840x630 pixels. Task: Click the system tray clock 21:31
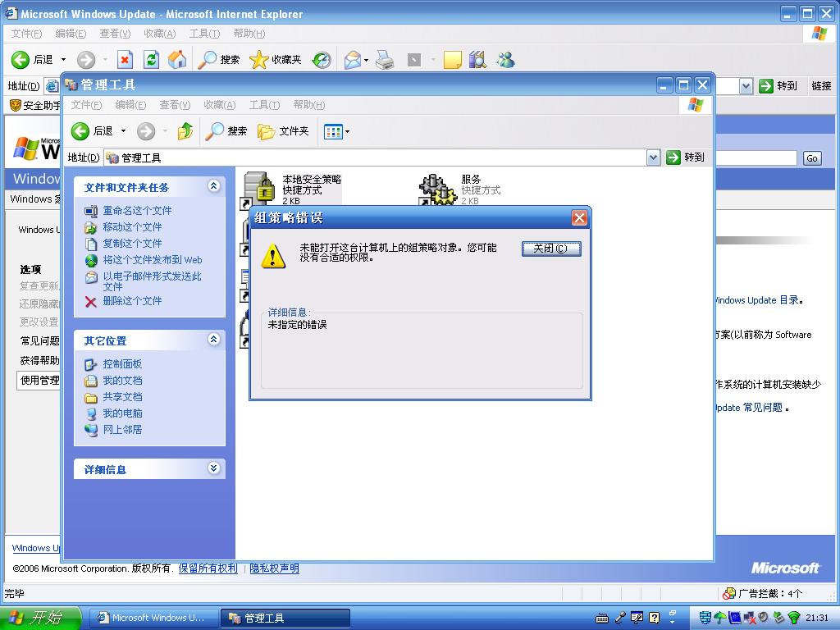[816, 619]
